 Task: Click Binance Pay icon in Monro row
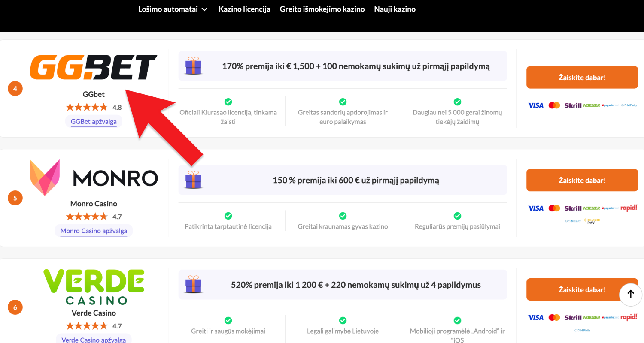592,221
